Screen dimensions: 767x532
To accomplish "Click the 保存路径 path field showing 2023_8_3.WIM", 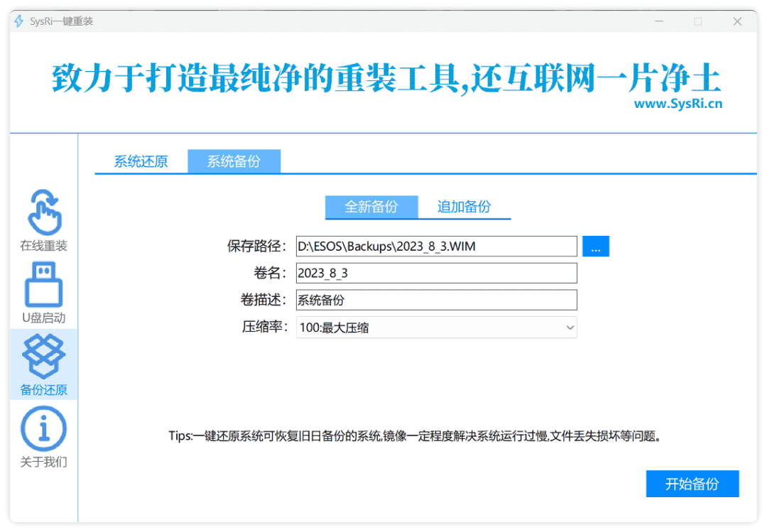I will 436,246.
